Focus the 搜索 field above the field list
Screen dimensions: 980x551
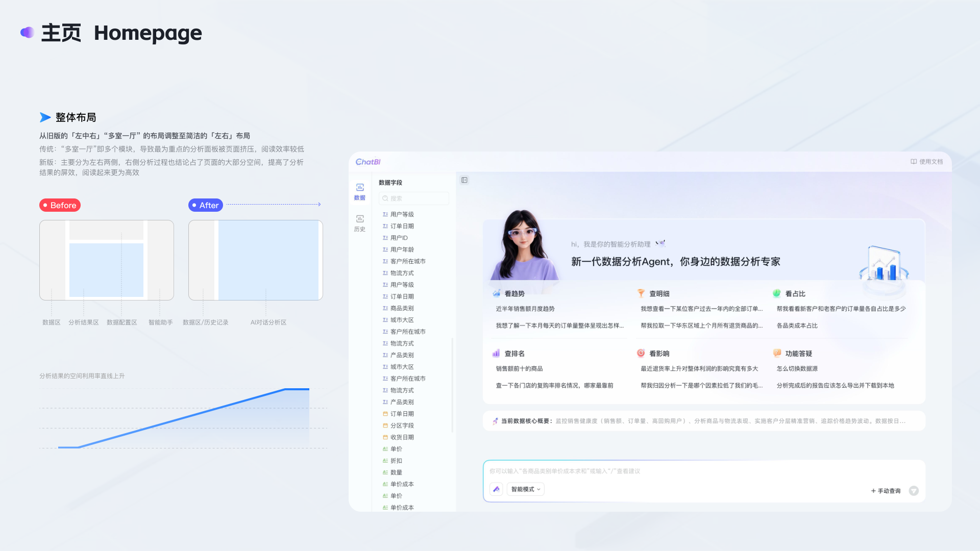414,198
